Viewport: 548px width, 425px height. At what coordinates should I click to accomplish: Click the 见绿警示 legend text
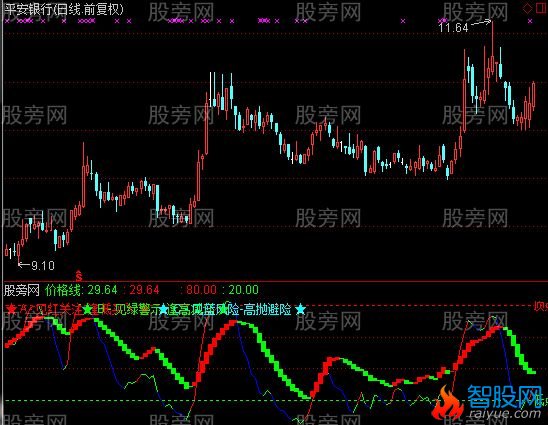138,309
